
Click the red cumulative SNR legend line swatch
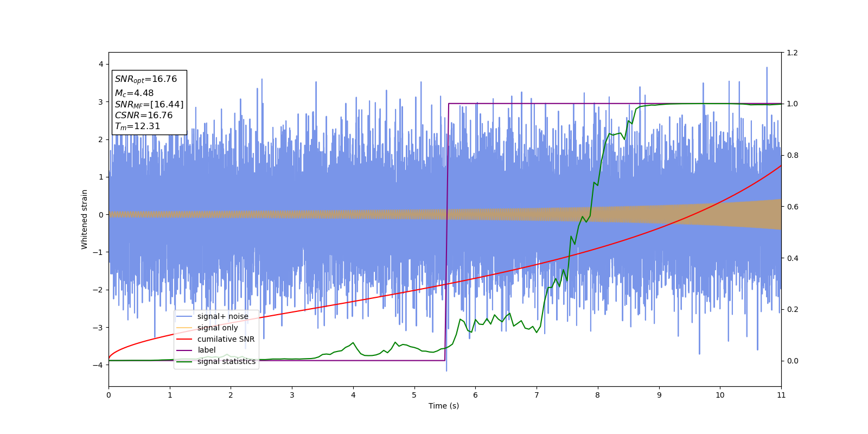184,339
